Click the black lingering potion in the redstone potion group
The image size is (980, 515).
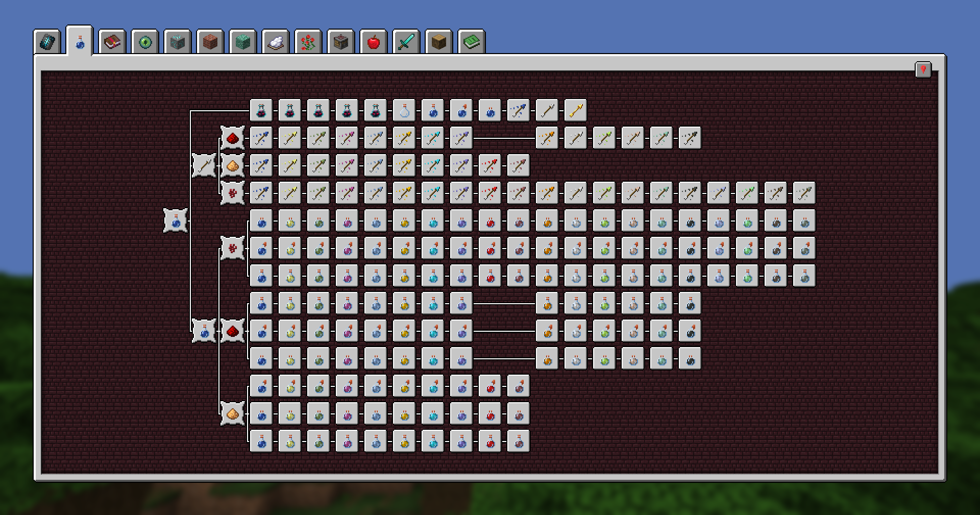[x=690, y=359]
